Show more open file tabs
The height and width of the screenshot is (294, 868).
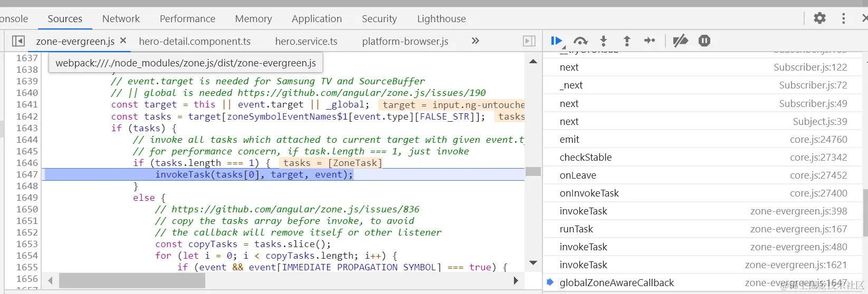(475, 41)
